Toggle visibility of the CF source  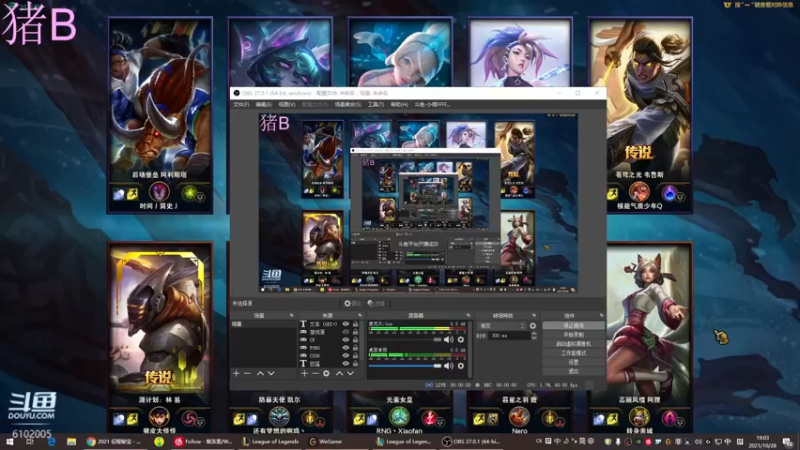346,340
